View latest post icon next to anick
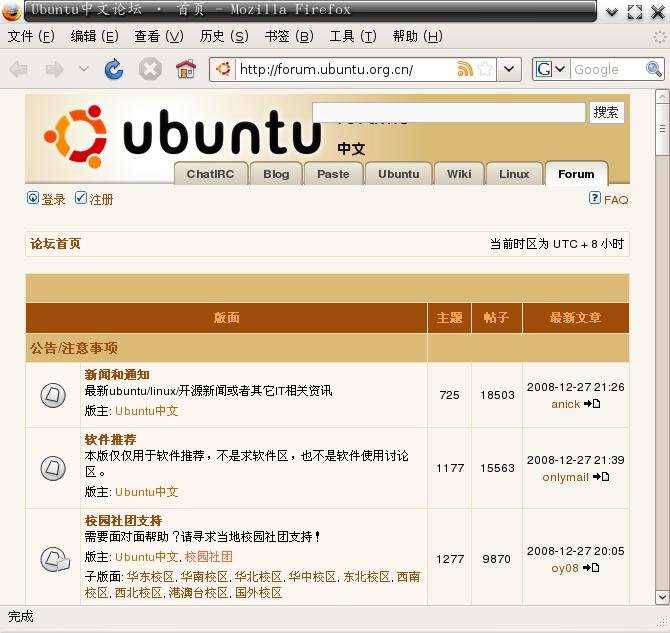Screen dimensions: 670x633 592,403
